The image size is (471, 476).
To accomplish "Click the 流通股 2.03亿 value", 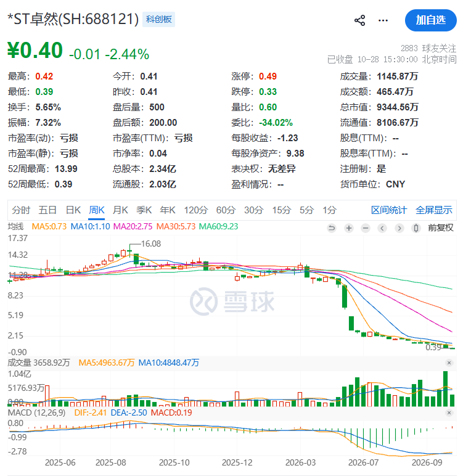I will click(x=162, y=184).
